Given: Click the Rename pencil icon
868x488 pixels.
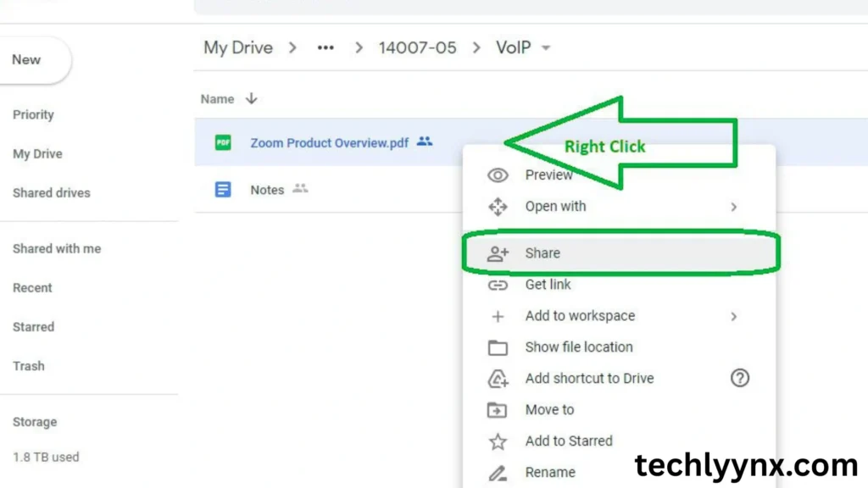Looking at the screenshot, I should pos(498,473).
